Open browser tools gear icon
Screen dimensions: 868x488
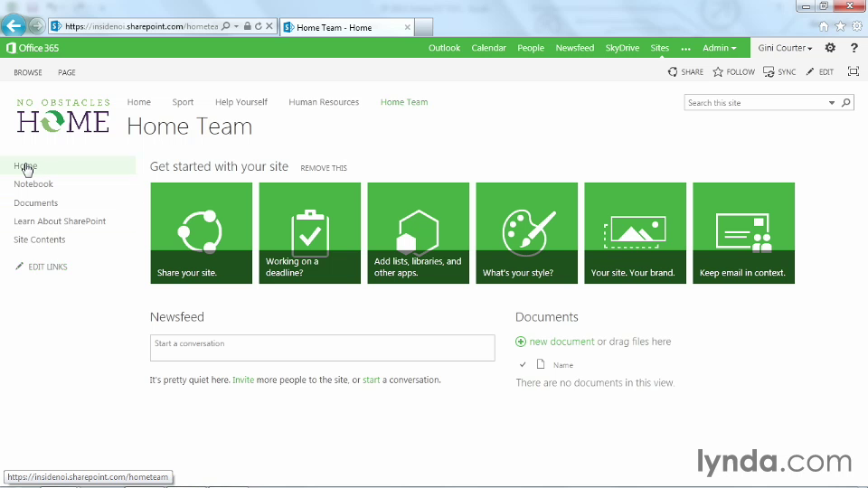857,26
